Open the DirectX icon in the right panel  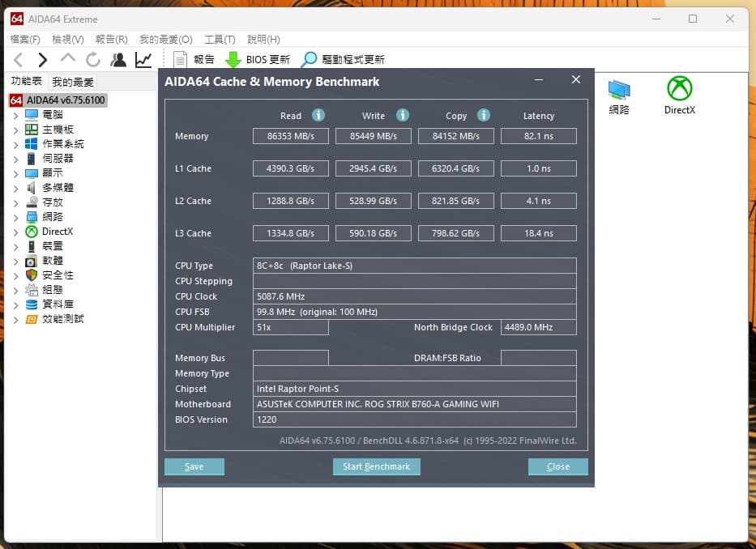[679, 91]
